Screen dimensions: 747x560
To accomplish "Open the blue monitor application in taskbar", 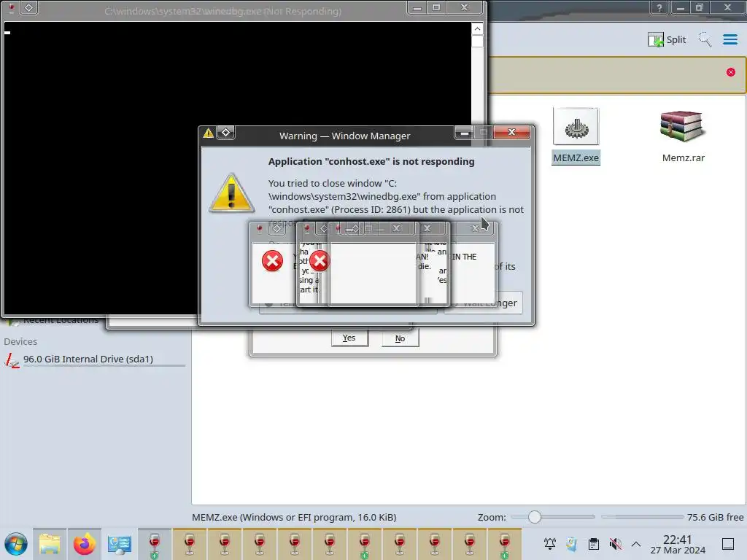I will pyautogui.click(x=119, y=544).
